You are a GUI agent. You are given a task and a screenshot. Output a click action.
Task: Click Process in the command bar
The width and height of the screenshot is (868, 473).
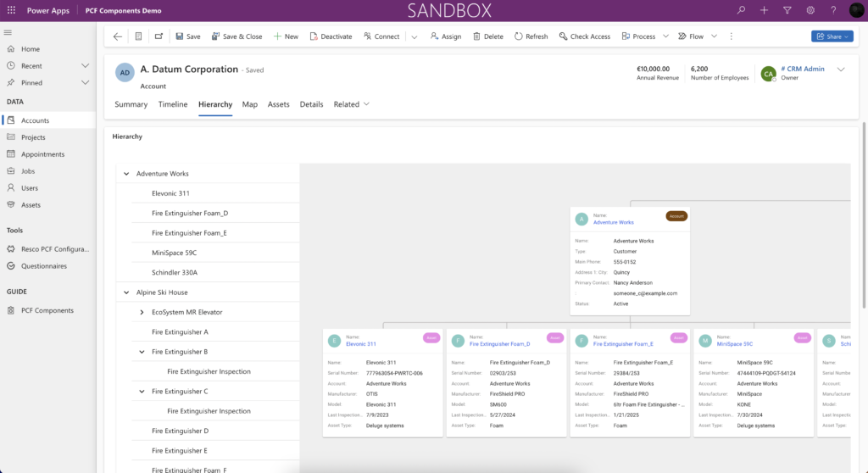(638, 36)
